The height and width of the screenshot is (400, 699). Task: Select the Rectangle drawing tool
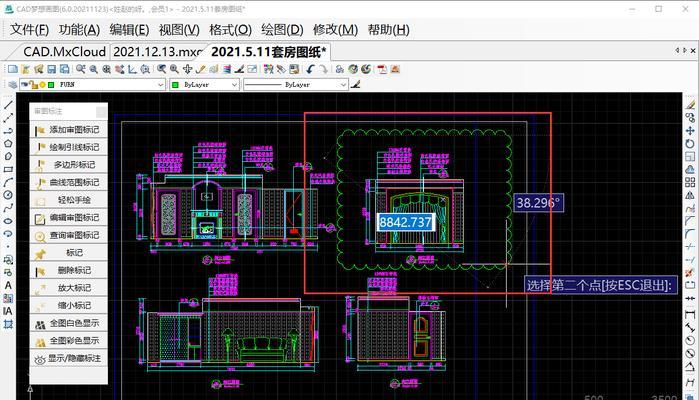8,169
